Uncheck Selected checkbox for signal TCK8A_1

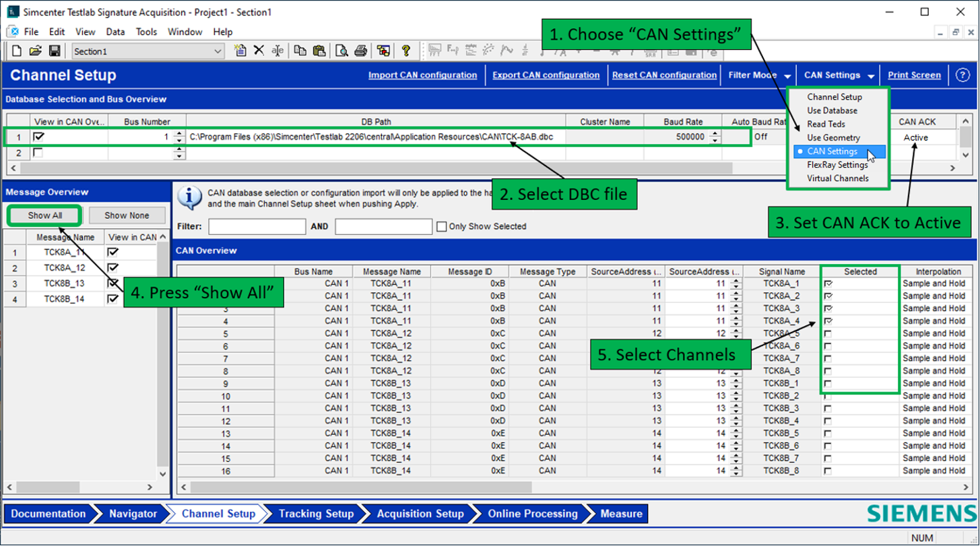(828, 284)
